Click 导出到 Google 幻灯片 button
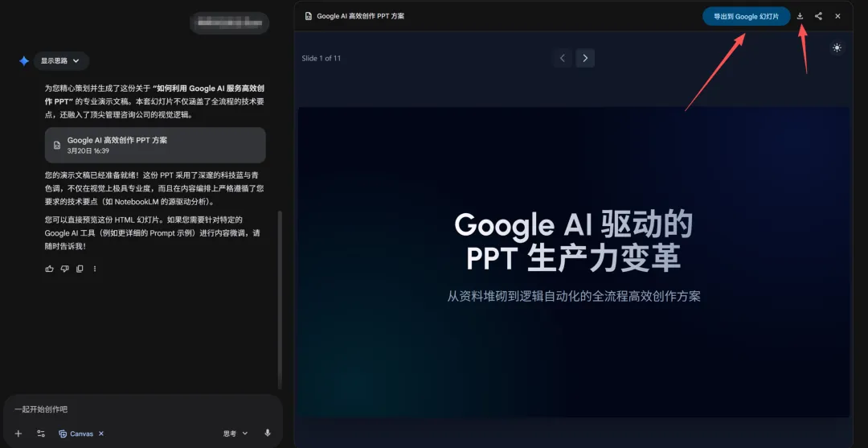The height and width of the screenshot is (448, 868). coord(746,16)
